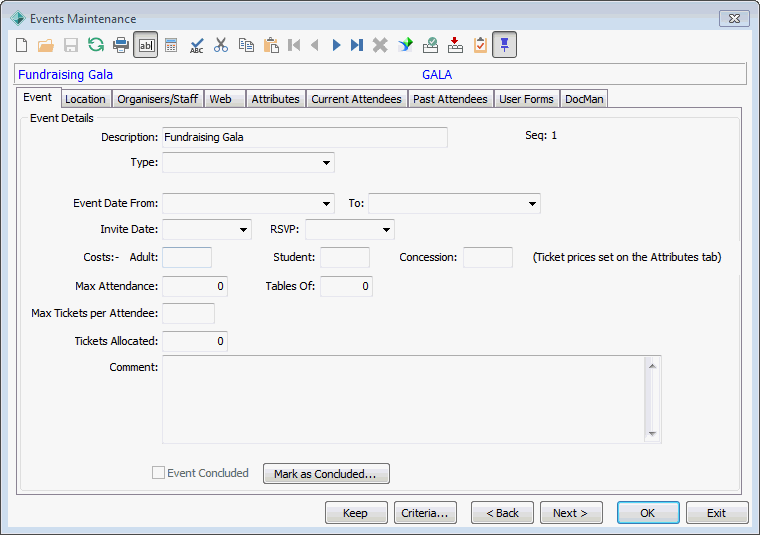
Task: Click the Delete X icon
Action: 380,45
